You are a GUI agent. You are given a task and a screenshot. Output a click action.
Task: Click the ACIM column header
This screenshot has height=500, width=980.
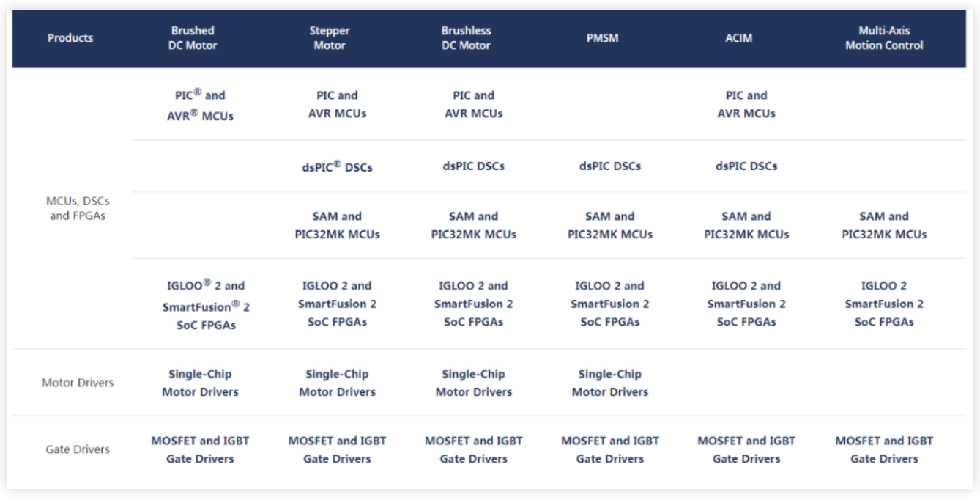(x=738, y=38)
